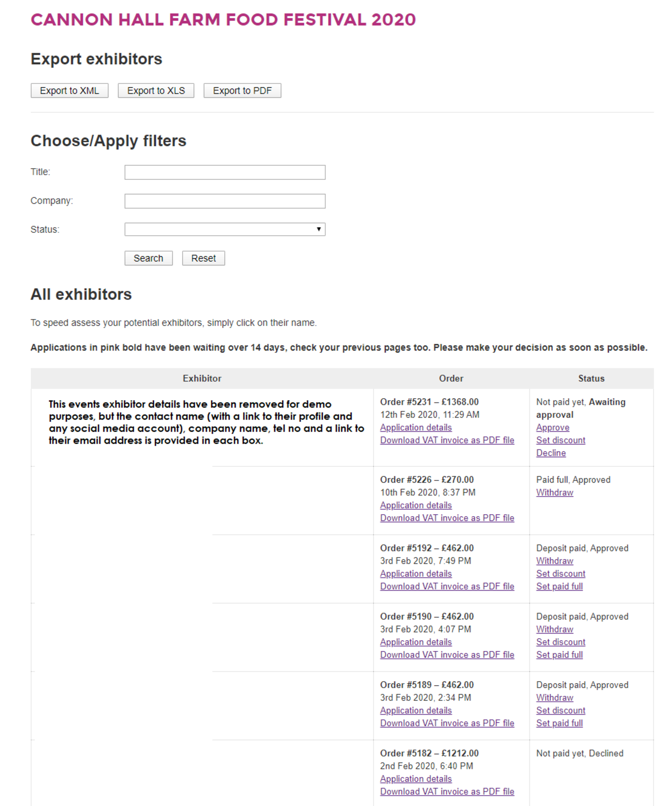Decline the Order #5231 application
The image size is (672, 806).
[x=551, y=453]
